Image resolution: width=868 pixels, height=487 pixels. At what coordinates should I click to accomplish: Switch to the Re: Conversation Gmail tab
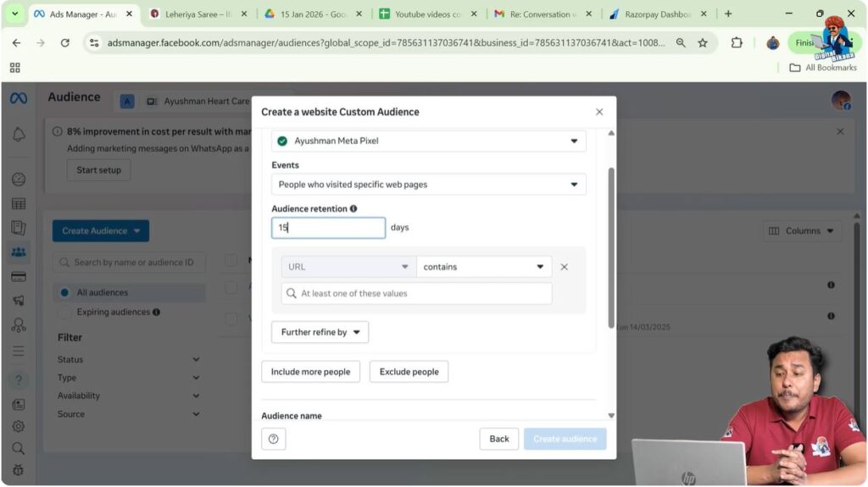tap(542, 14)
